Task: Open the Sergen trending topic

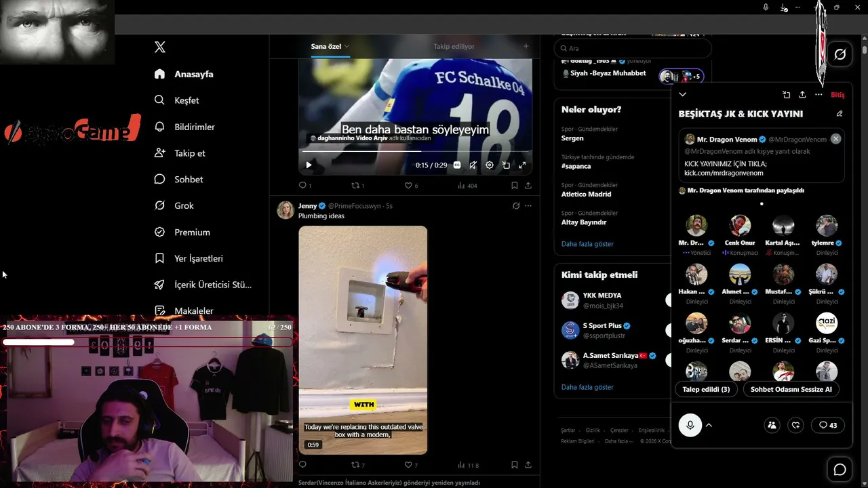Action: pyautogui.click(x=572, y=138)
